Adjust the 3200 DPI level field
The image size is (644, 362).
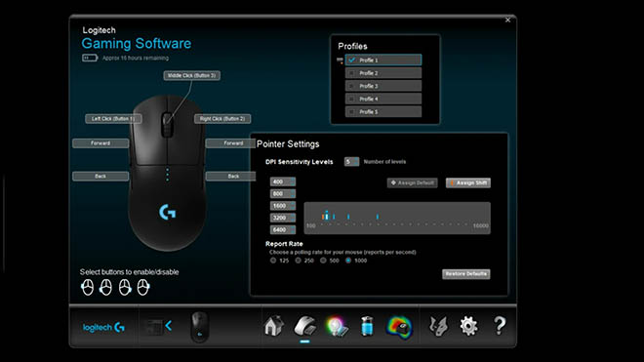[x=283, y=218]
